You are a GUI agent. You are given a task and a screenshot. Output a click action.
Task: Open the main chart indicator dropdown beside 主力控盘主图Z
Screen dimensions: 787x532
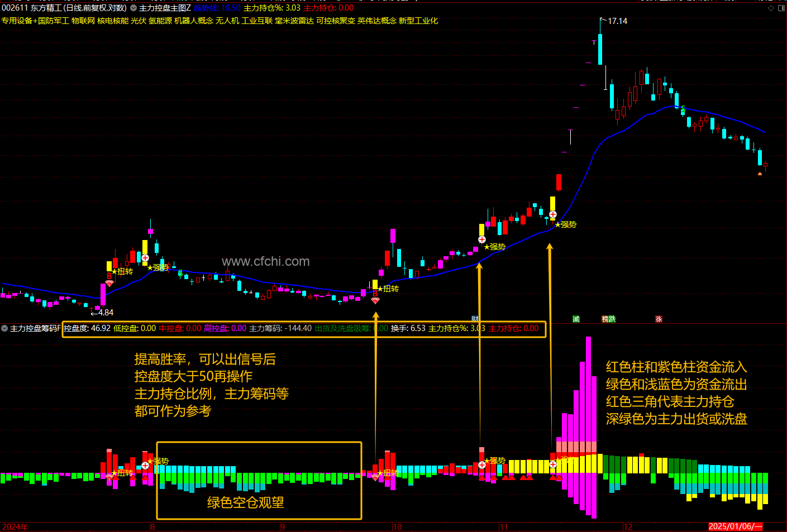pyautogui.click(x=133, y=8)
